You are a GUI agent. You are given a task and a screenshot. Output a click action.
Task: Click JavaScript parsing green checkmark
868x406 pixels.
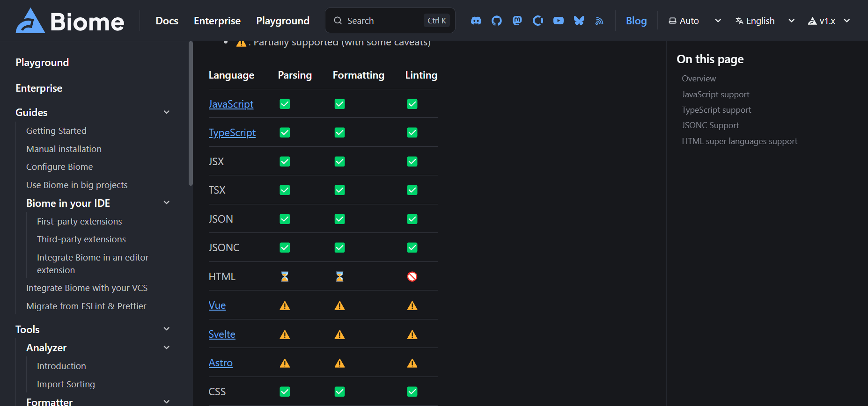pos(285,104)
